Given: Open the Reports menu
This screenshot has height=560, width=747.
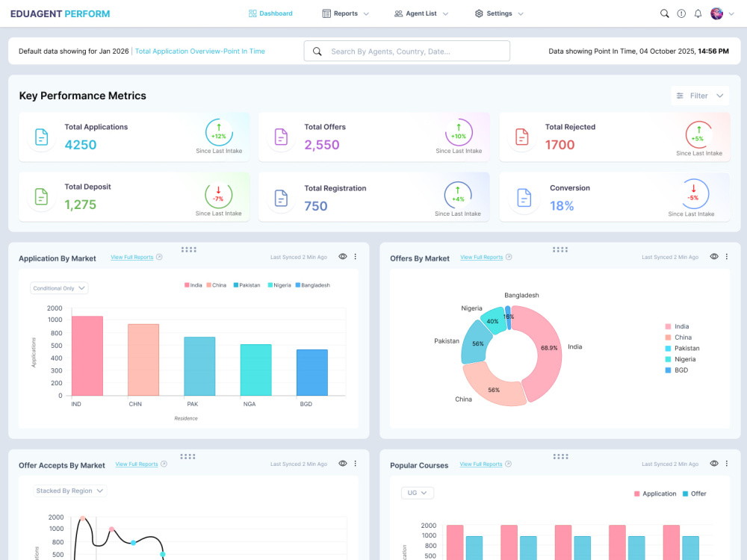Looking at the screenshot, I should (345, 13).
